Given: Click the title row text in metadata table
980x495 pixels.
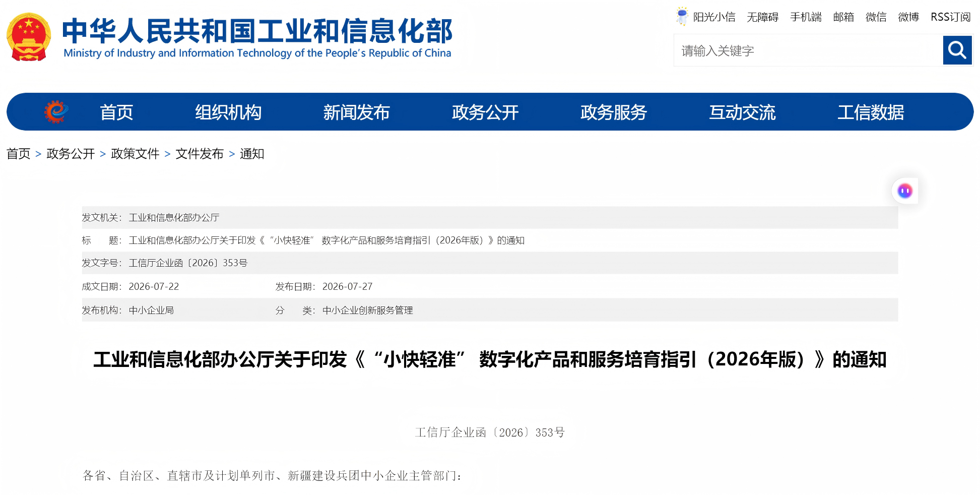Looking at the screenshot, I should [326, 240].
